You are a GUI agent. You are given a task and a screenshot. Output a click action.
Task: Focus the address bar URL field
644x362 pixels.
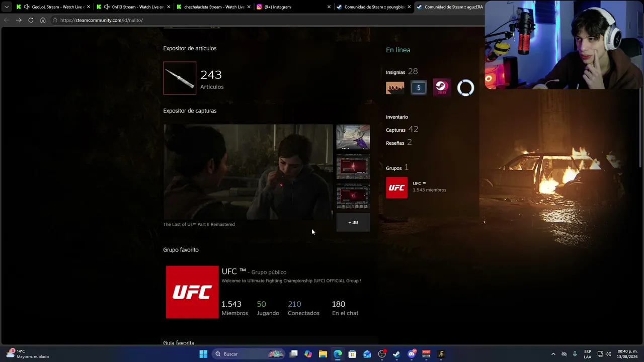pyautogui.click(x=267, y=20)
